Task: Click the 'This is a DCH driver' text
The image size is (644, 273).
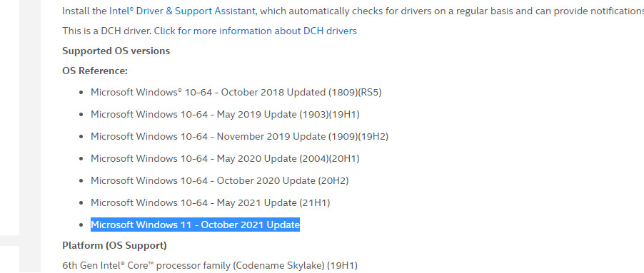Action: pos(107,31)
